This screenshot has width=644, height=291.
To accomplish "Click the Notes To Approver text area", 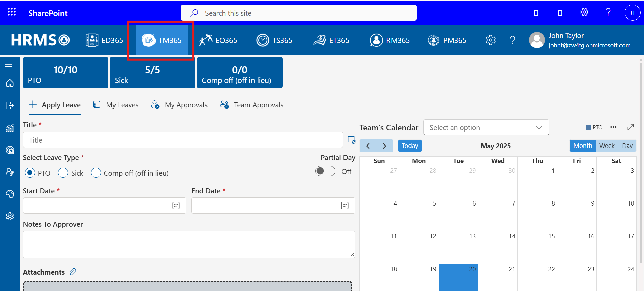I will pos(189,244).
